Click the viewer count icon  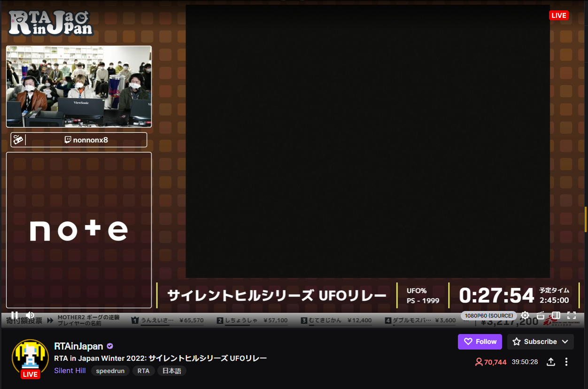click(479, 362)
